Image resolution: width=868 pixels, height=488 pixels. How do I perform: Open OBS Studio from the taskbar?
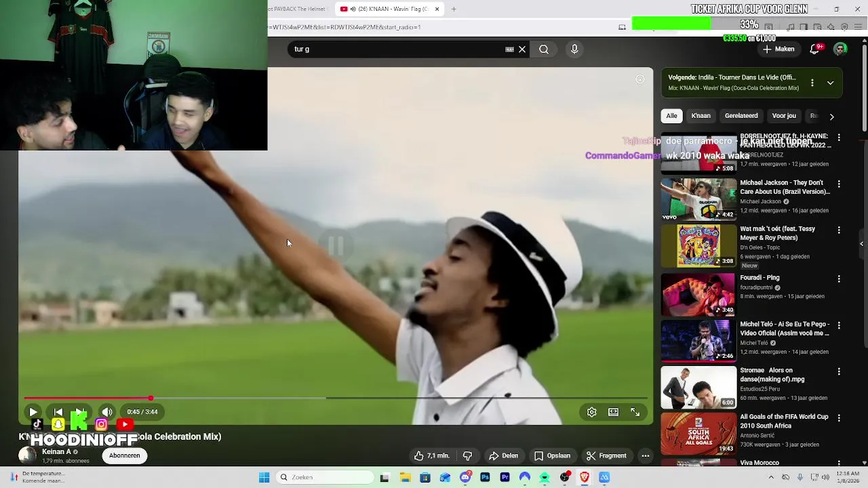[565, 477]
